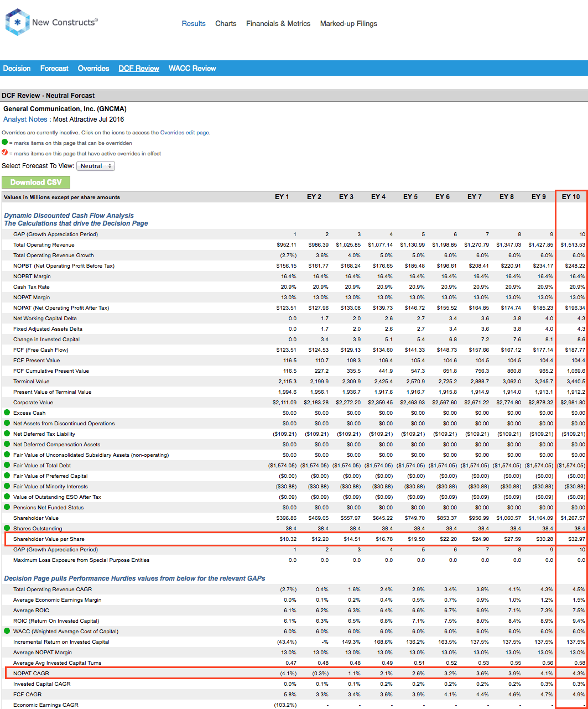This screenshot has width=588, height=709.
Task: Click override dot for Outstanding ESO After Tax
Action: tap(7, 497)
